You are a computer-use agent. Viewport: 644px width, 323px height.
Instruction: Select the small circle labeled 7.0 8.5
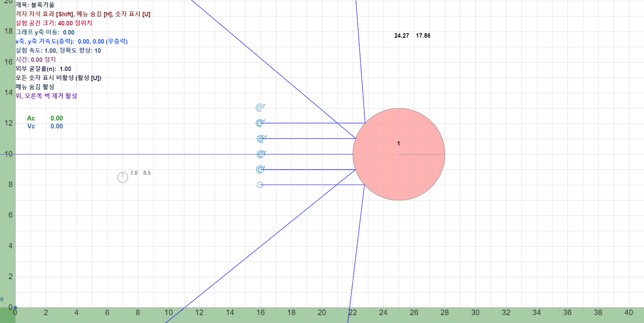(123, 177)
